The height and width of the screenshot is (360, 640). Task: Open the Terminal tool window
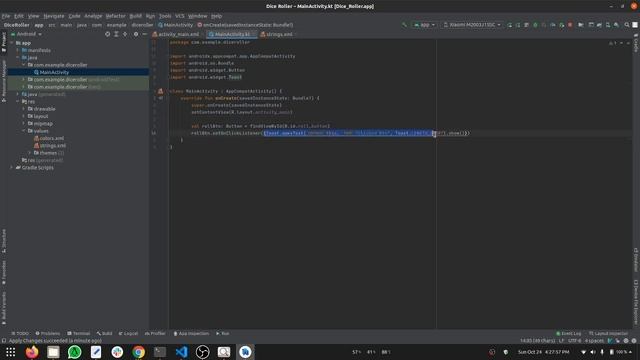click(78, 333)
